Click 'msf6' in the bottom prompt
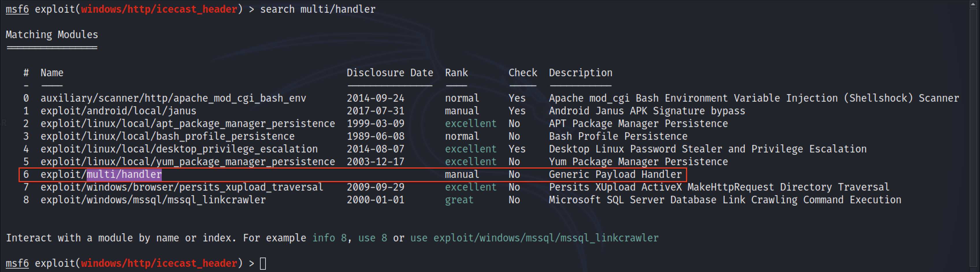The image size is (980, 272). pos(17,263)
